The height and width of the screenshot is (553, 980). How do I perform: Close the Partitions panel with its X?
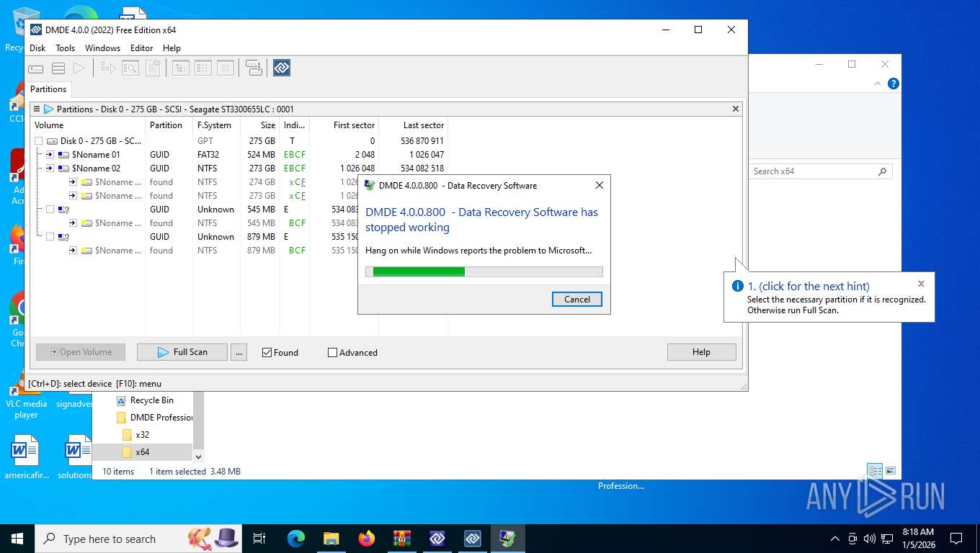point(736,109)
